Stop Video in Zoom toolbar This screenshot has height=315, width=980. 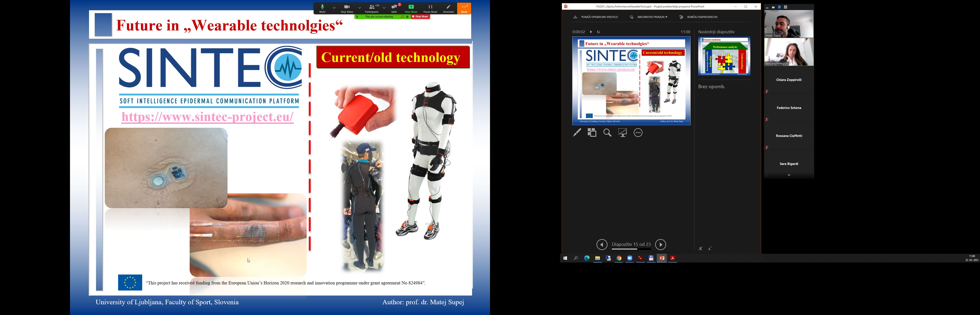[346, 8]
